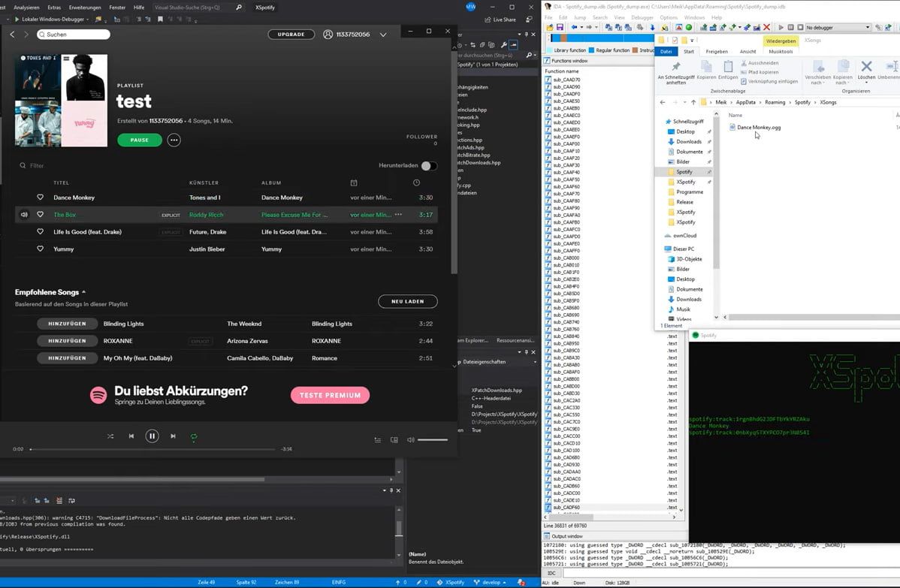Click Live Share in Visual Studio
The height and width of the screenshot is (588, 900).
pos(500,20)
